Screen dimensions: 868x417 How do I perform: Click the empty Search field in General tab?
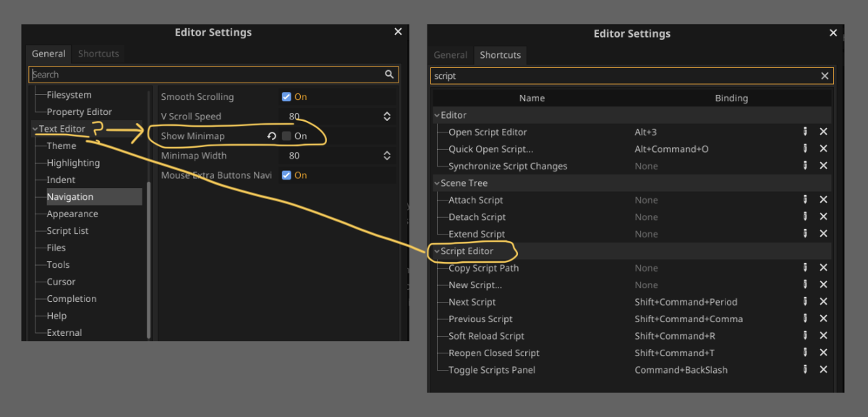click(x=206, y=74)
